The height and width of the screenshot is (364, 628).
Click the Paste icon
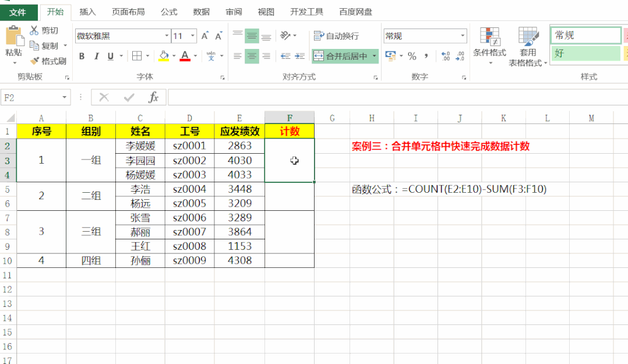(15, 36)
